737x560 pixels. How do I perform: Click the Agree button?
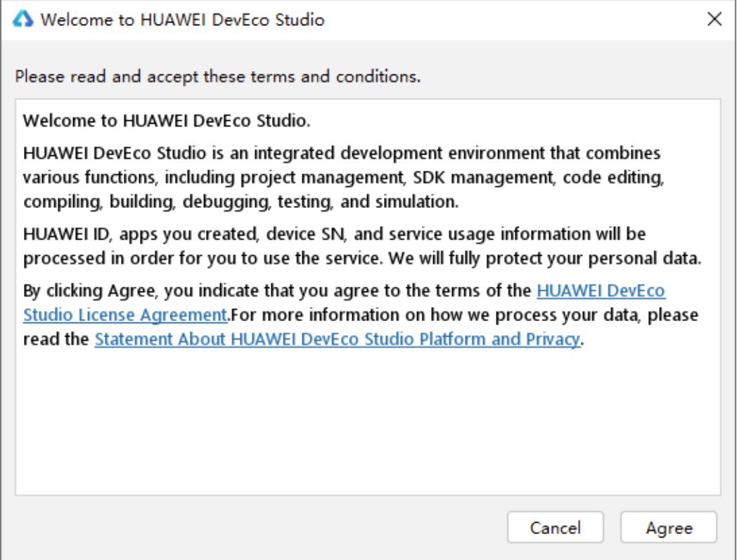668,528
